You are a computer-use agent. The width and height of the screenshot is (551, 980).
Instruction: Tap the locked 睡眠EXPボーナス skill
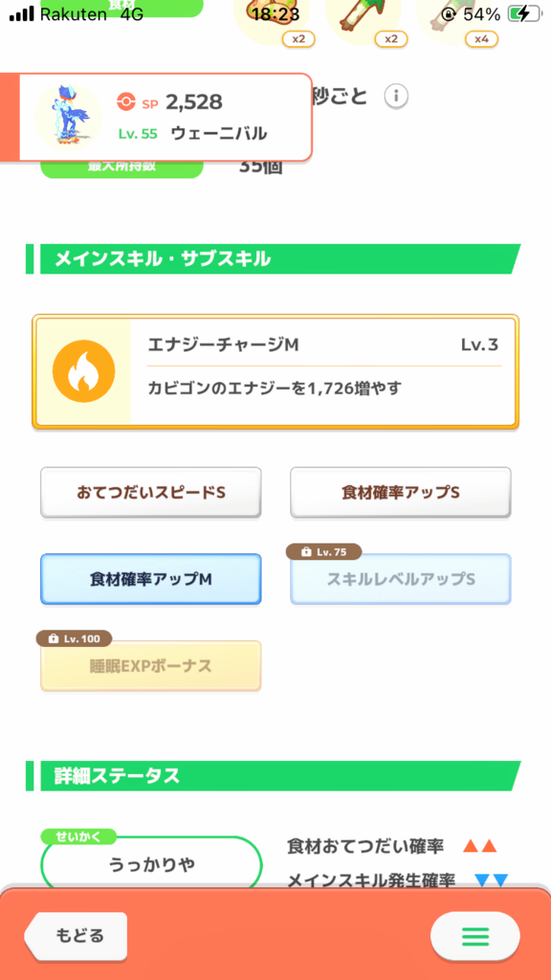coord(151,666)
